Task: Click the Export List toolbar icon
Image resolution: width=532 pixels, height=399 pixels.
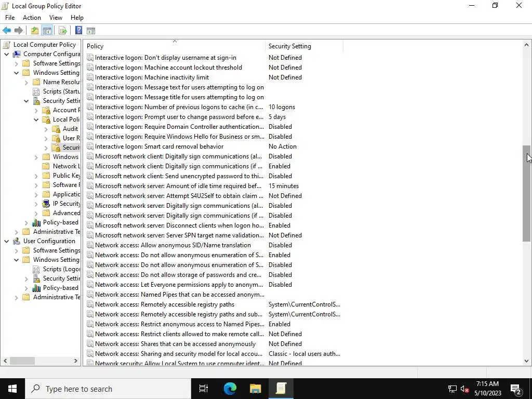Action: (x=62, y=31)
